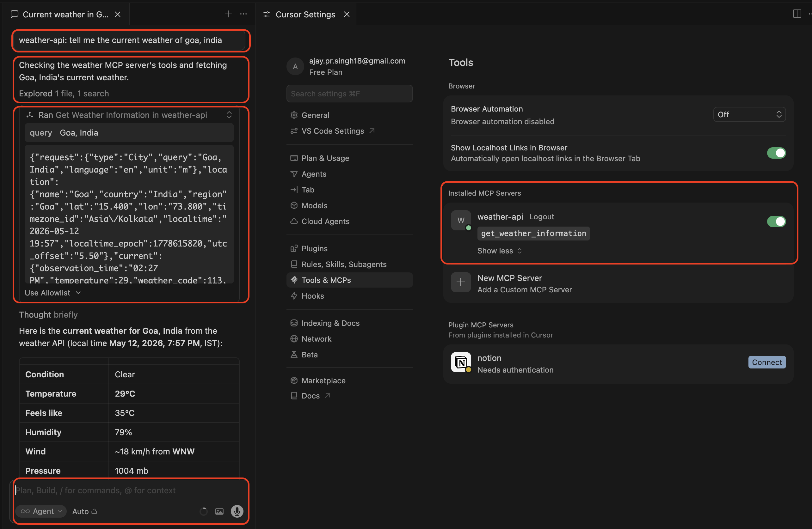Click the attach image icon in chat input
Image resolution: width=812 pixels, height=529 pixels.
pyautogui.click(x=219, y=511)
